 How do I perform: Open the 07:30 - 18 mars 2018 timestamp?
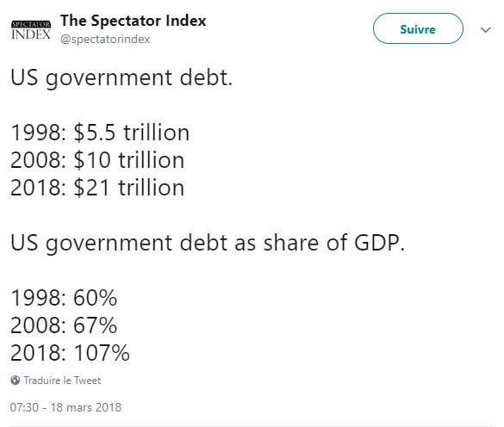(65, 407)
